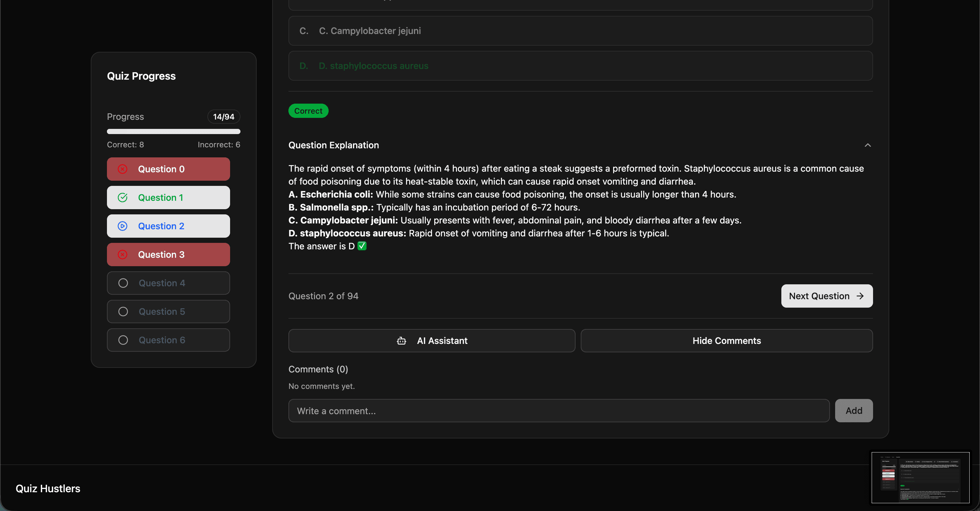The width and height of the screenshot is (980, 511).
Task: Click the red X icon on Question 0
Action: [122, 169]
